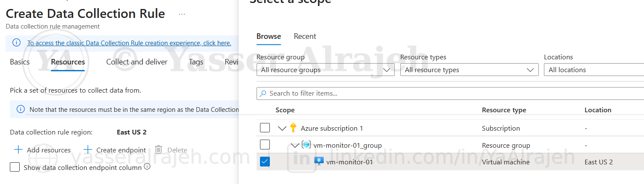Click info icon next to endpoint column option

click(x=147, y=167)
